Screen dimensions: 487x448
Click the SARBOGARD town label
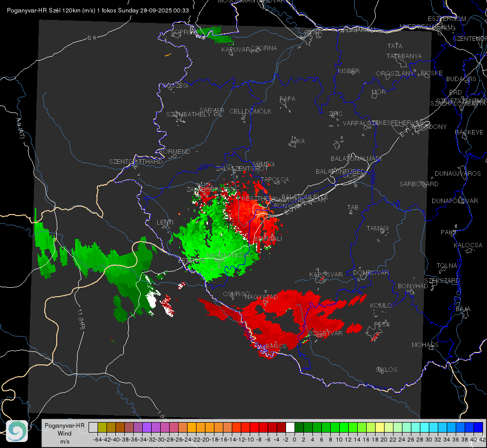pyautogui.click(x=419, y=184)
